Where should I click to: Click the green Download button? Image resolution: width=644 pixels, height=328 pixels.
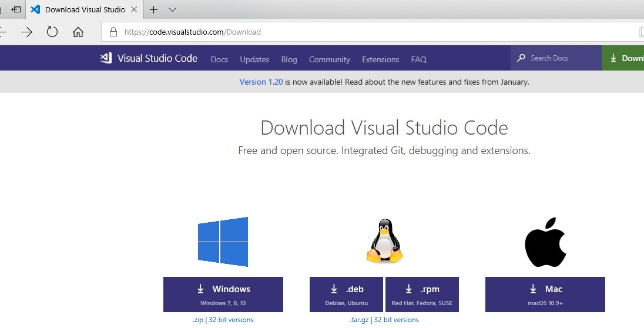coord(623,58)
